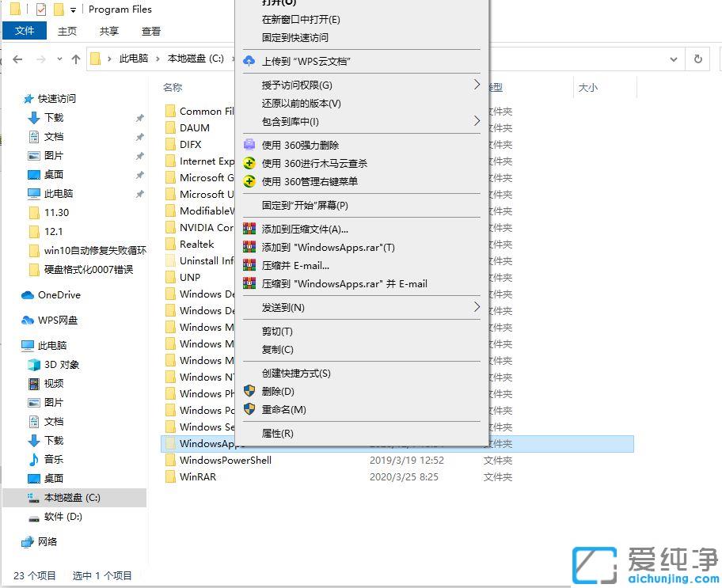Viewport: 722px width, 588px height.
Task: Switch to the 查看 ribbon tab
Action: 151,31
